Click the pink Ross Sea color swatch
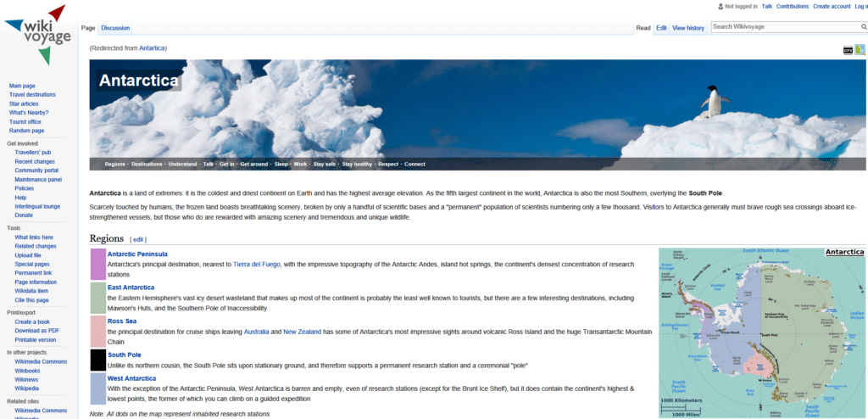868x419 pixels. point(98,332)
